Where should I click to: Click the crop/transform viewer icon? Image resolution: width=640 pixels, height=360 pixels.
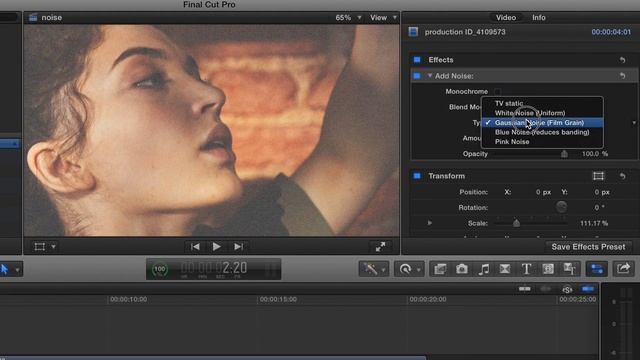click(x=40, y=247)
